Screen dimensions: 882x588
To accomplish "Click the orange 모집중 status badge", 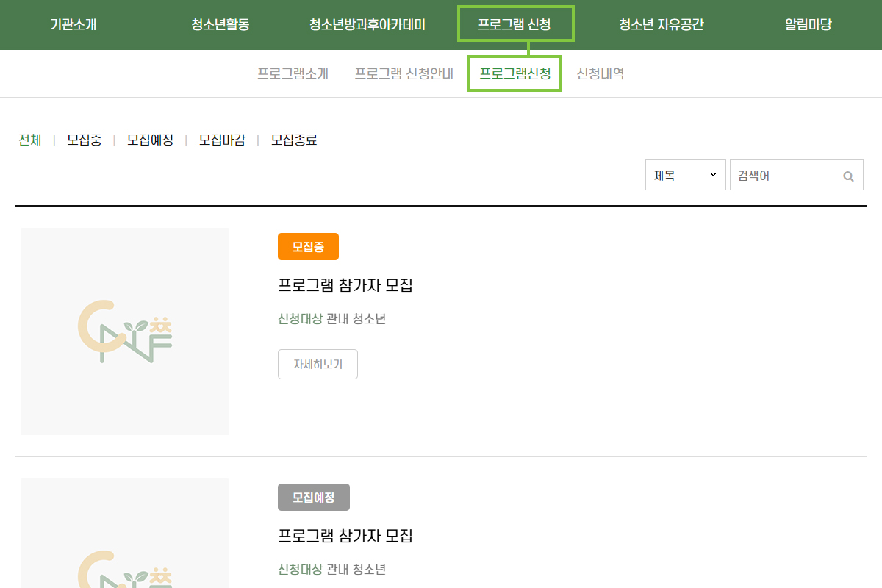I will 308,247.
